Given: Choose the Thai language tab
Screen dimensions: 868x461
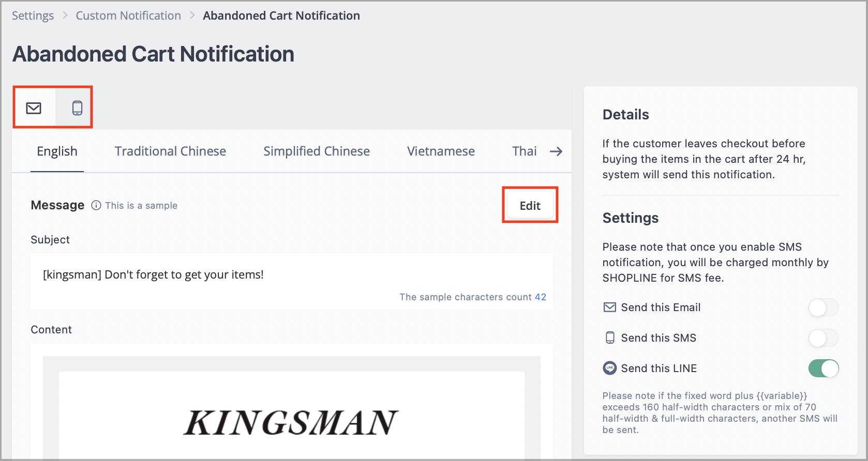Looking at the screenshot, I should 525,151.
